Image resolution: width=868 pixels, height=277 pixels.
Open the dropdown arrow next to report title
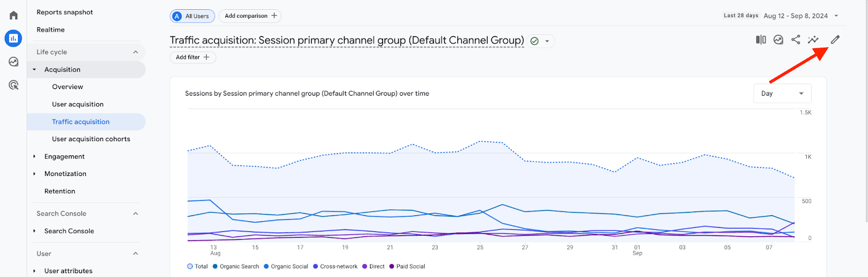[547, 41]
